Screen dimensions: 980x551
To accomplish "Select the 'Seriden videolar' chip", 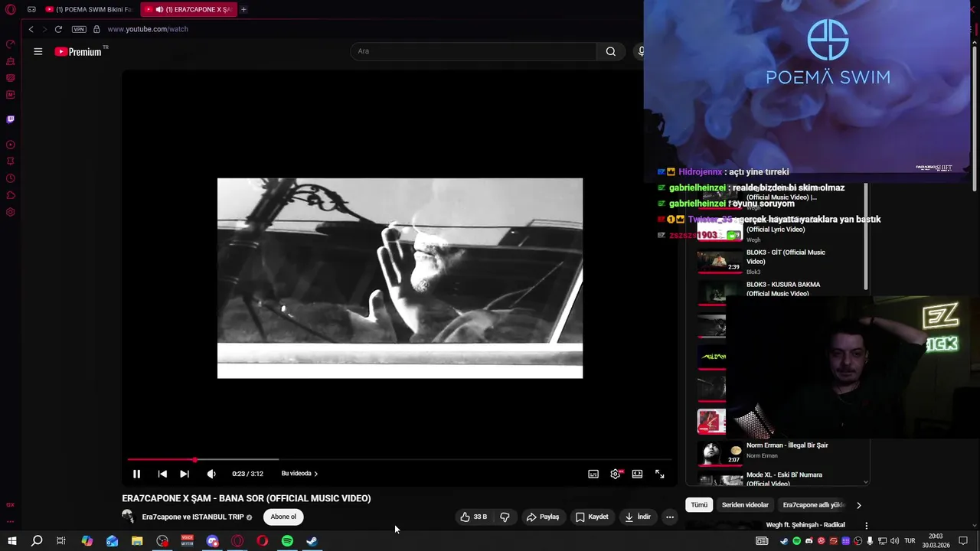I will (x=745, y=505).
